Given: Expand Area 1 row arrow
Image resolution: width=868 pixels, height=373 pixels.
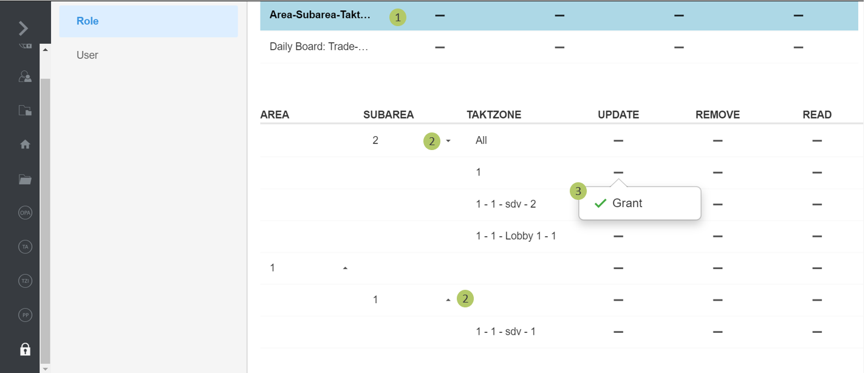Looking at the screenshot, I should point(345,268).
